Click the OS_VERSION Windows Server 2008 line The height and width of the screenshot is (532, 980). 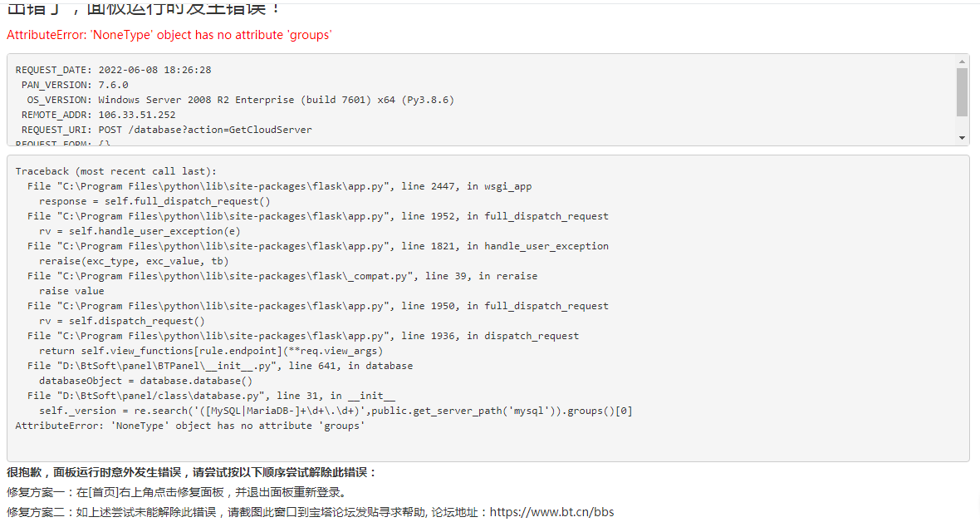[x=241, y=100]
